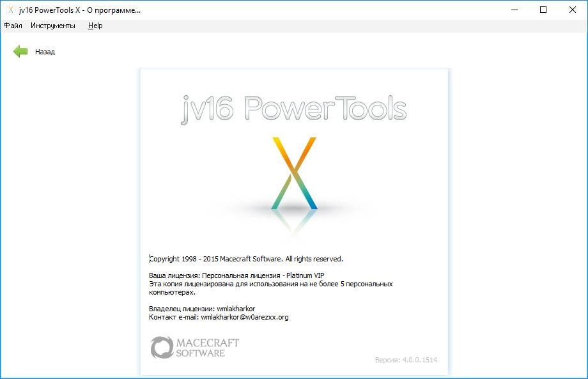The height and width of the screenshot is (379, 588).
Task: Open the Файл menu
Action: pyautogui.click(x=13, y=26)
